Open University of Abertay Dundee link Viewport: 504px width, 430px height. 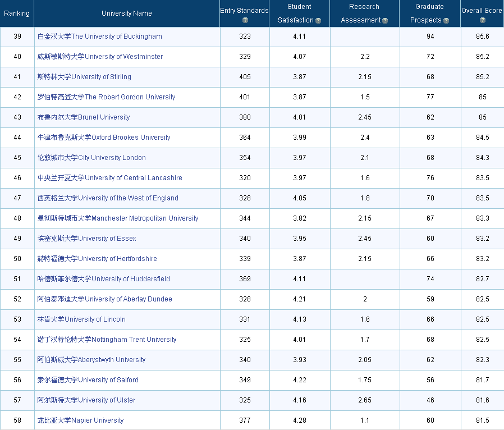[x=105, y=299]
